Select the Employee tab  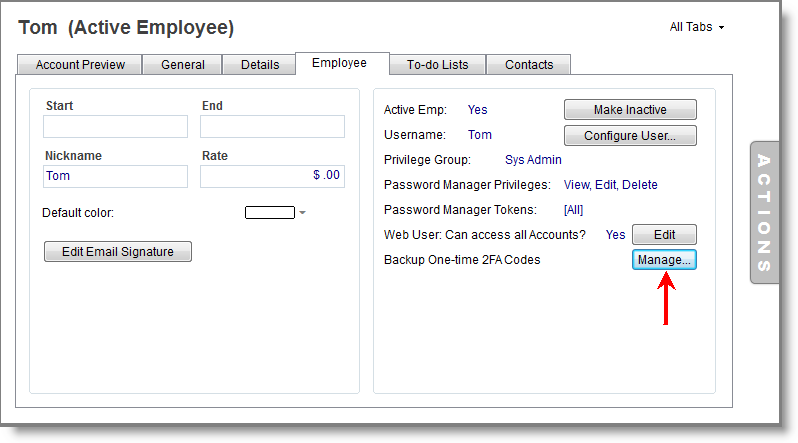(339, 63)
